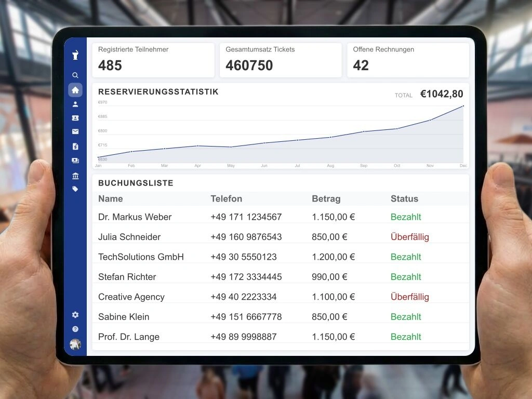Open the bank building icon
The height and width of the screenshot is (399, 532).
(x=75, y=176)
